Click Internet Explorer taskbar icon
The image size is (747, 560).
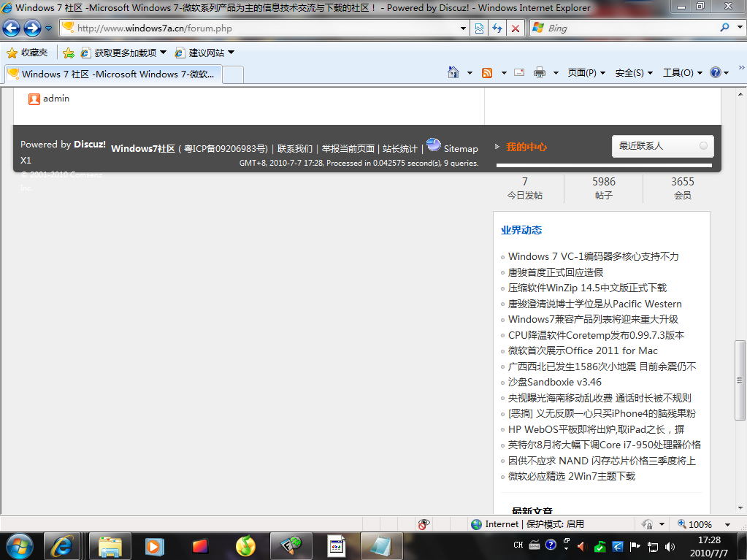(x=64, y=546)
